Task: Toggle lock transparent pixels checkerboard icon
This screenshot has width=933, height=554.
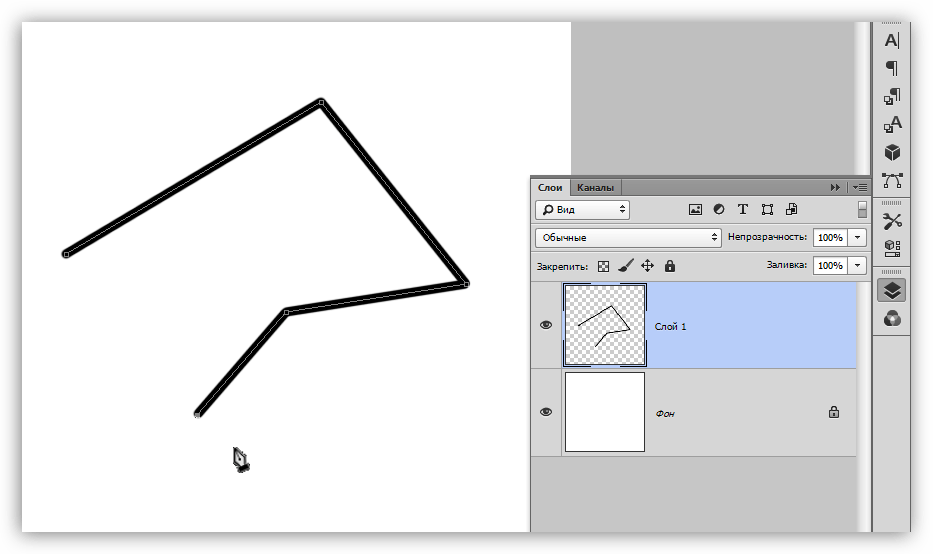Action: 603,266
